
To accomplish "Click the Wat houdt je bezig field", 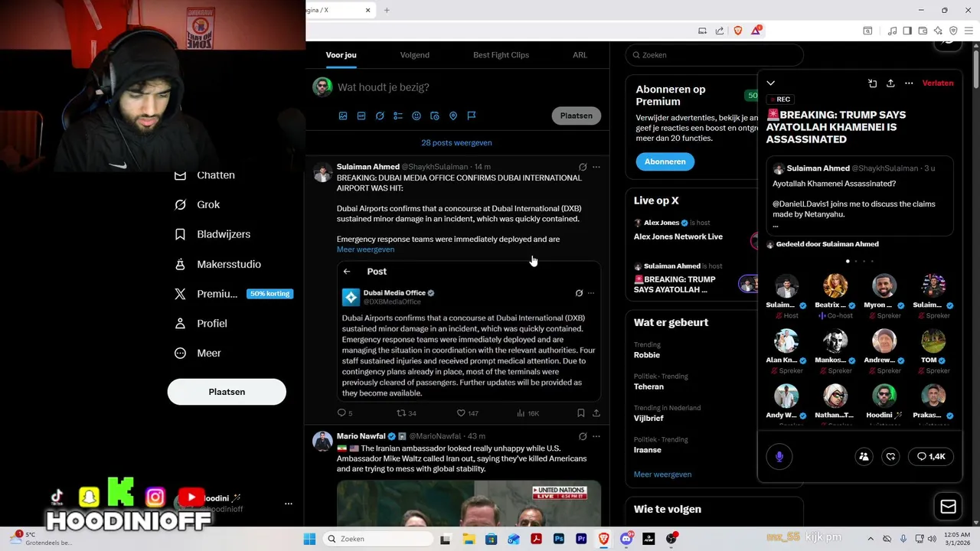I will point(383,87).
